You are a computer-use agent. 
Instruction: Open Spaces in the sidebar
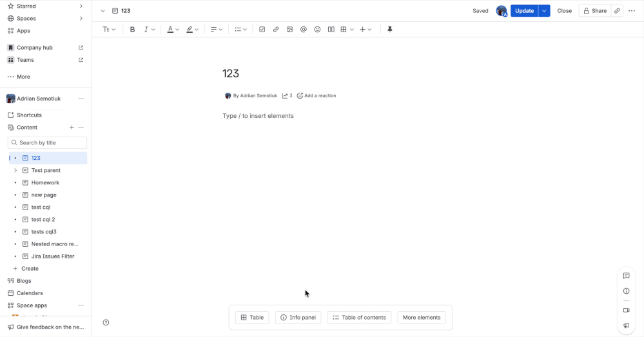pos(46,19)
